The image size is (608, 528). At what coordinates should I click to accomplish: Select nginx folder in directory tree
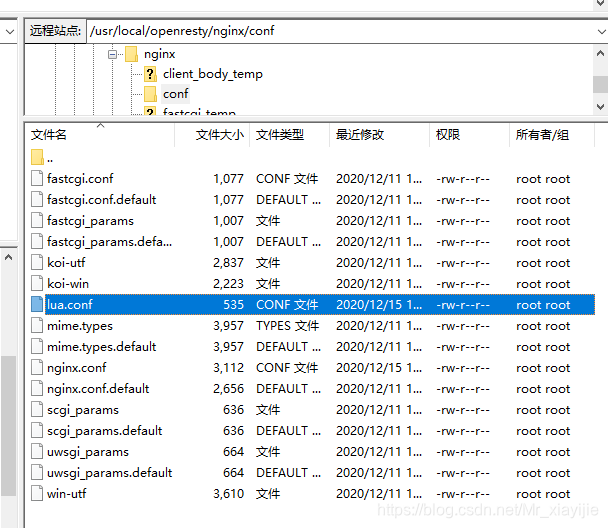[159, 54]
